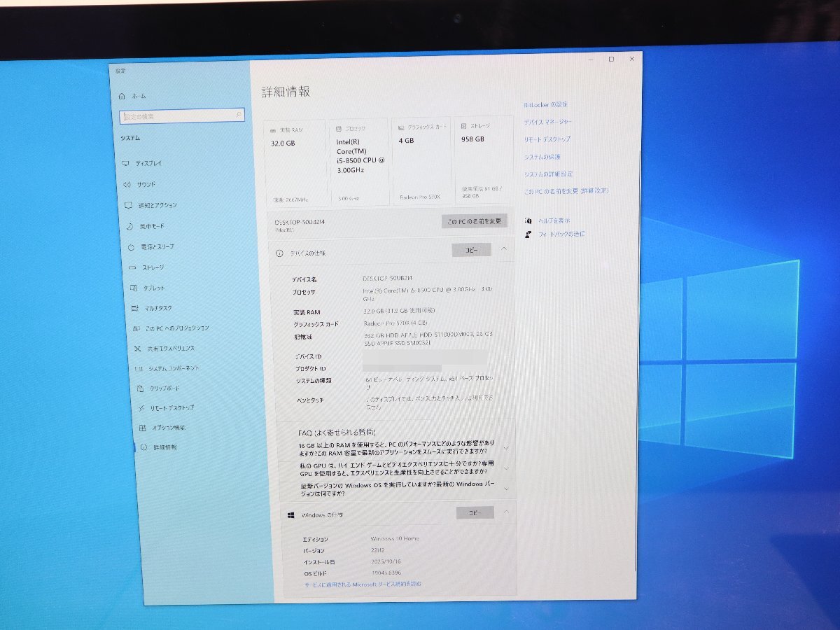Click the storage icon on the 958 GB card
Image resolution: width=840 pixels, height=630 pixels.
(x=463, y=126)
